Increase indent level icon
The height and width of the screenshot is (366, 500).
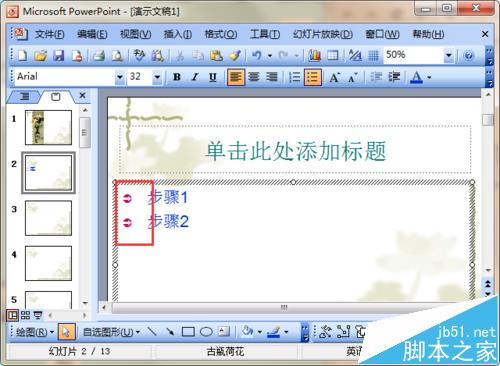click(x=394, y=77)
